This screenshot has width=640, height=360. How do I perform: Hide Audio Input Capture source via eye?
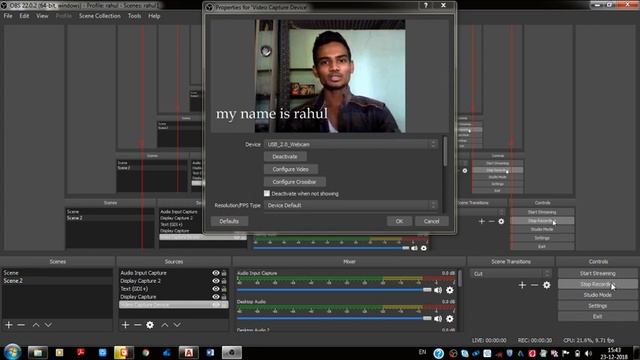[216, 273]
